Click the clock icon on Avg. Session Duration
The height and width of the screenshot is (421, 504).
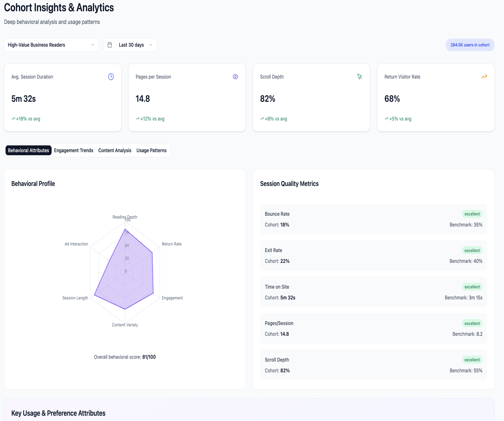click(x=111, y=76)
